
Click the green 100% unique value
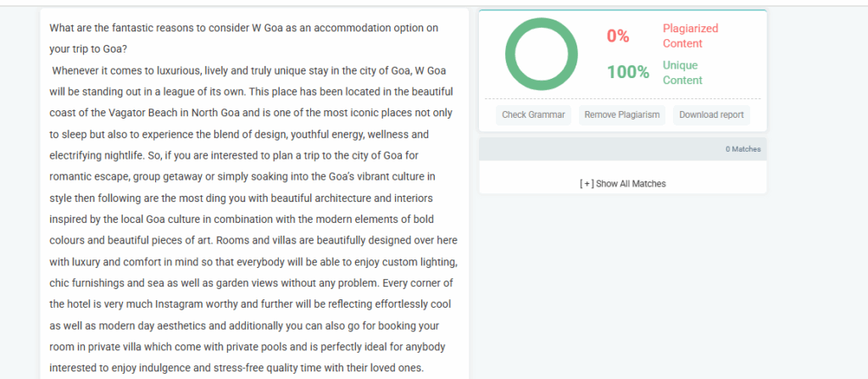tap(627, 72)
